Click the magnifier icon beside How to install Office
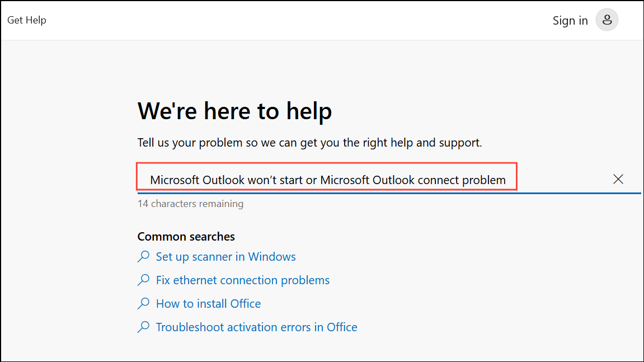The image size is (644, 362). [143, 303]
